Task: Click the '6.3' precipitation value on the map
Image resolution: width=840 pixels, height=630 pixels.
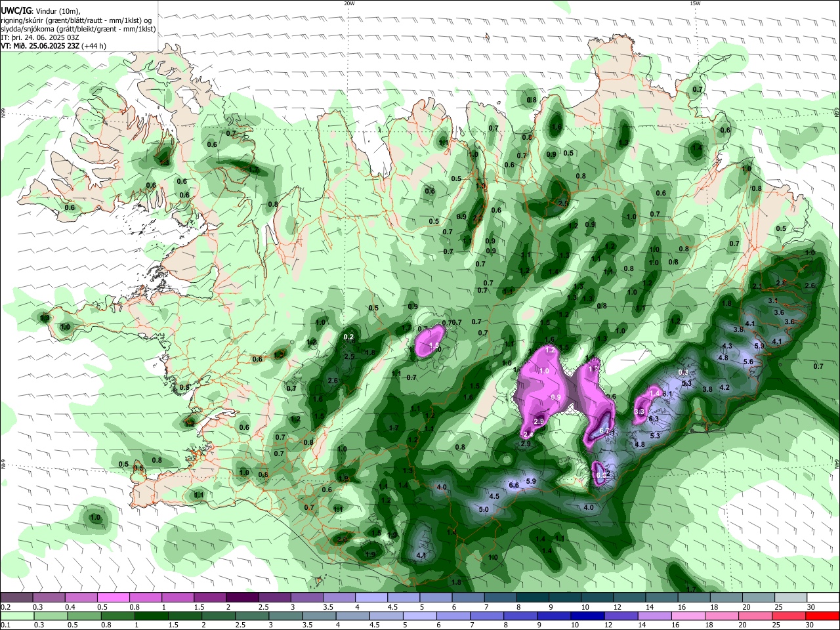Action: pyautogui.click(x=654, y=419)
